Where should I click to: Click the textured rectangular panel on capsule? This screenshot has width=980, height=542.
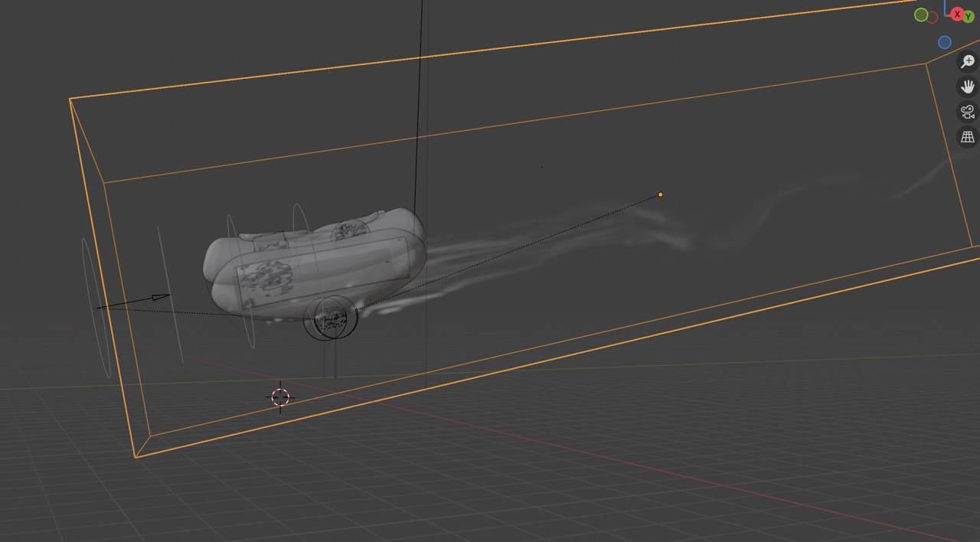pos(322,276)
